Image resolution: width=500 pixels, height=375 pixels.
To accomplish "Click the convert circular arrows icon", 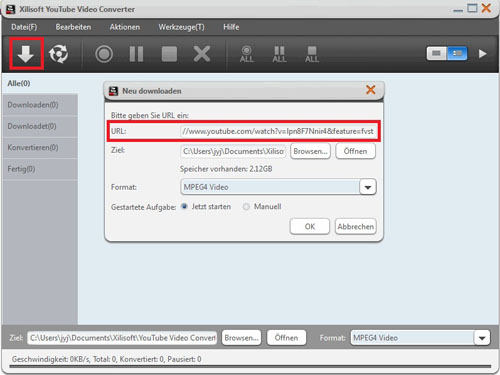I will point(58,54).
